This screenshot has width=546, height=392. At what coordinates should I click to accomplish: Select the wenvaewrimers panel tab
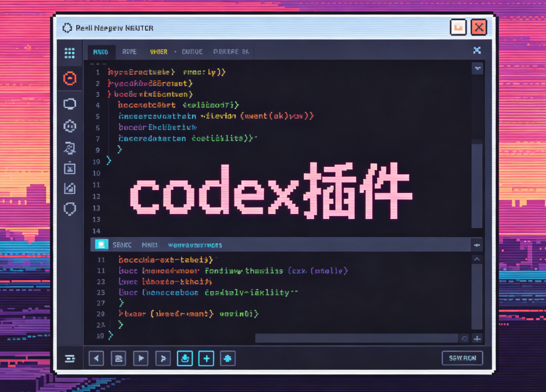pyautogui.click(x=195, y=245)
